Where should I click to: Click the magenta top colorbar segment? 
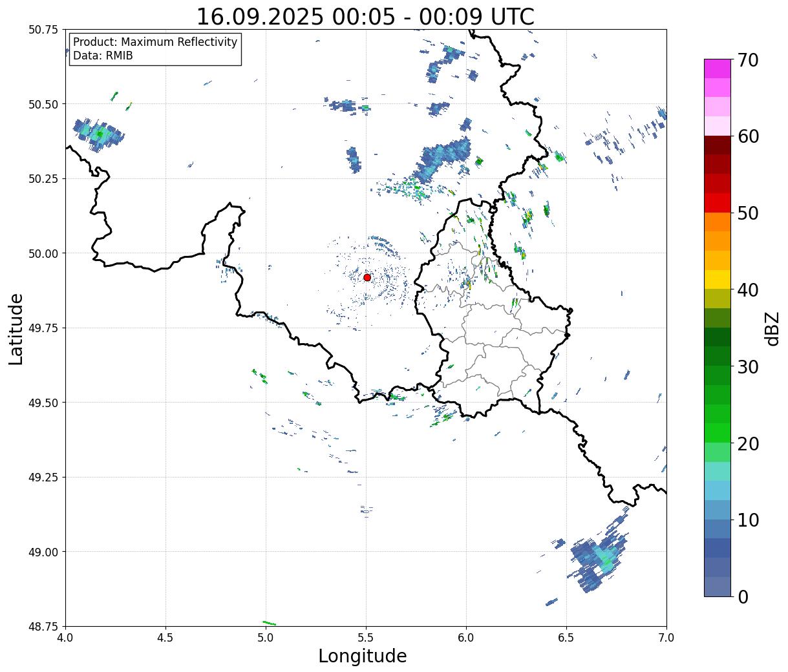pyautogui.click(x=718, y=68)
